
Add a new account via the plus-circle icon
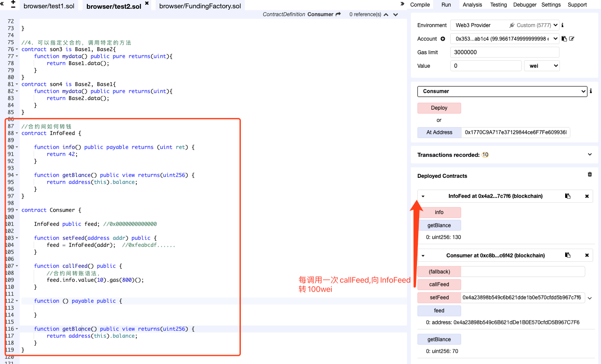(x=443, y=39)
